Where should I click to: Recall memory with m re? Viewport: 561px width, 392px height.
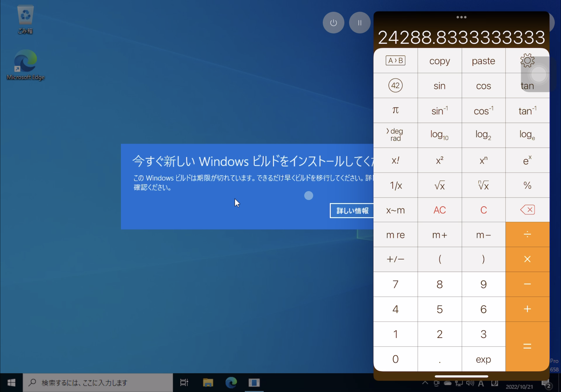395,234
